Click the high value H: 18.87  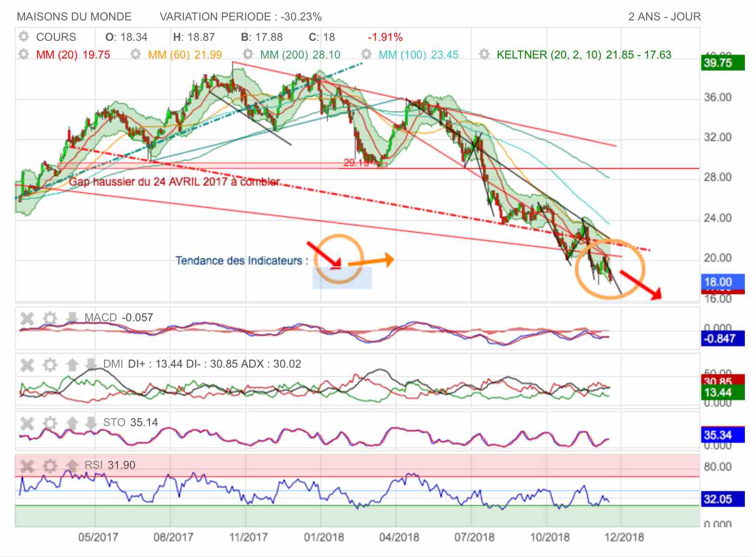point(194,37)
